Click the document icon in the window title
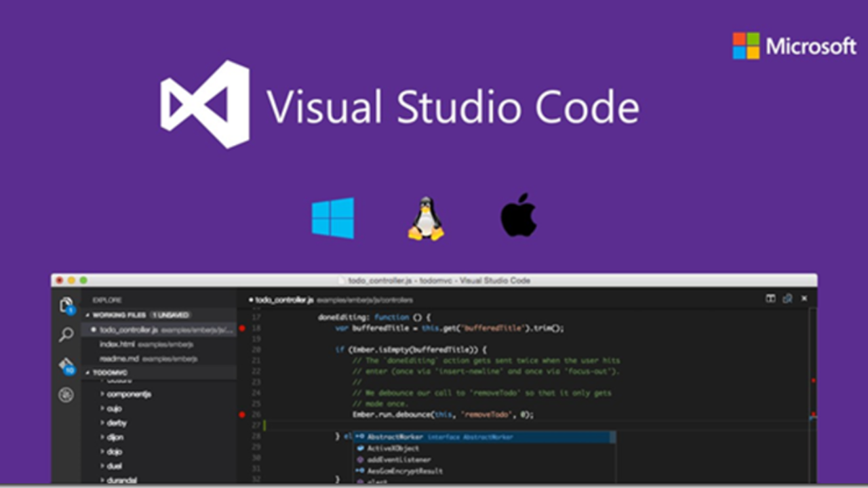 point(341,280)
